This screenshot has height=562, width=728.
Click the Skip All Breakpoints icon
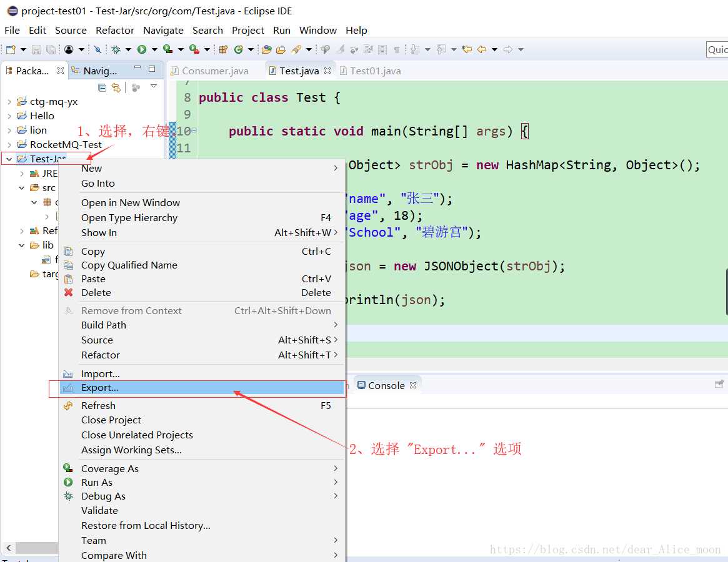tap(97, 49)
